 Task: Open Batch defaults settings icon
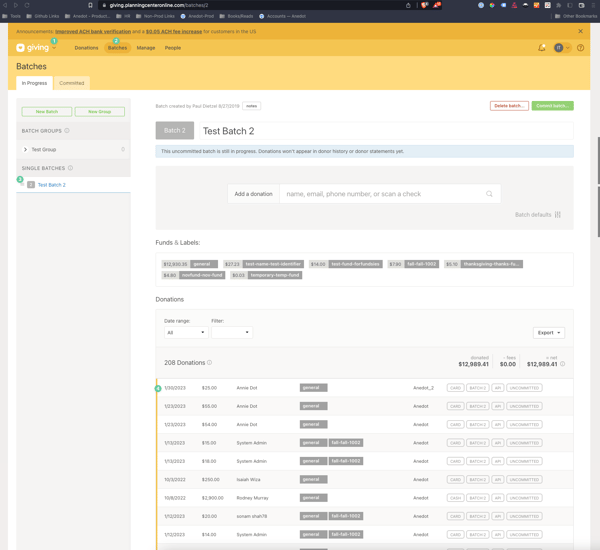point(558,215)
